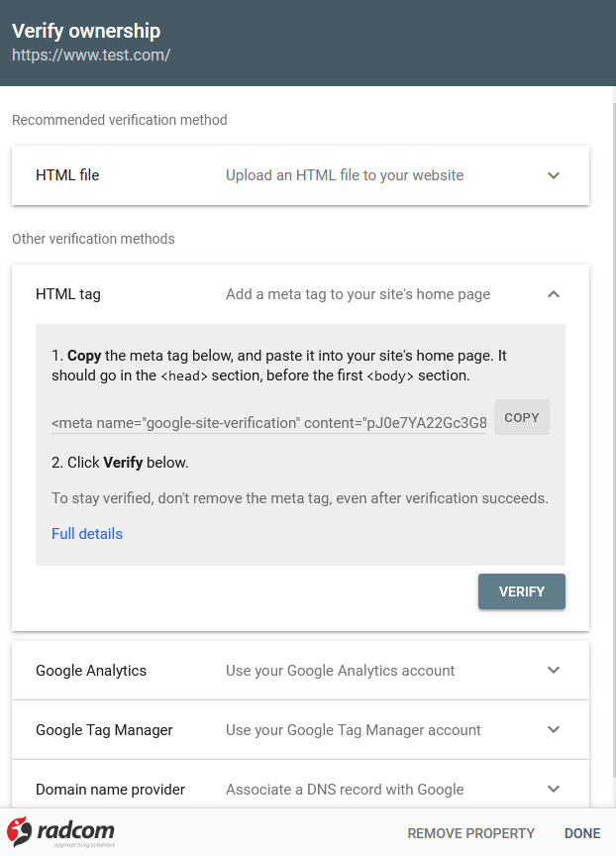This screenshot has height=856, width=616.
Task: Click the COPY button for the meta tag
Action: [521, 416]
